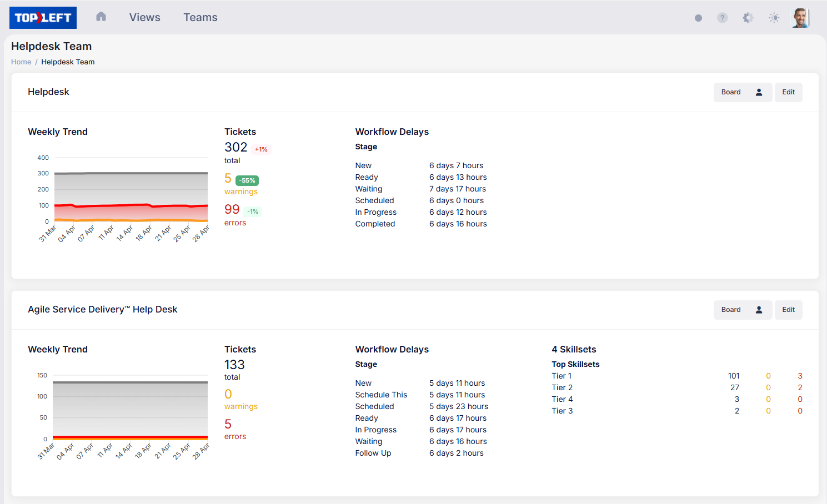
Task: Open the Teams menu
Action: click(x=201, y=17)
